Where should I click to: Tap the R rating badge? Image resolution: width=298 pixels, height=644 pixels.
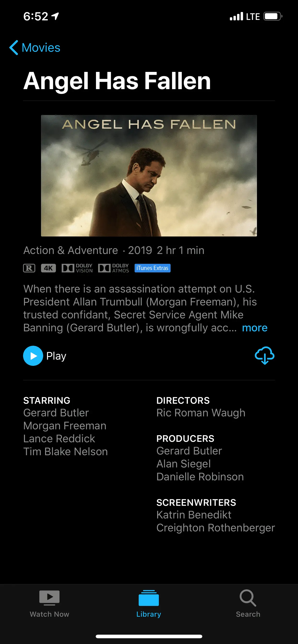click(x=29, y=268)
